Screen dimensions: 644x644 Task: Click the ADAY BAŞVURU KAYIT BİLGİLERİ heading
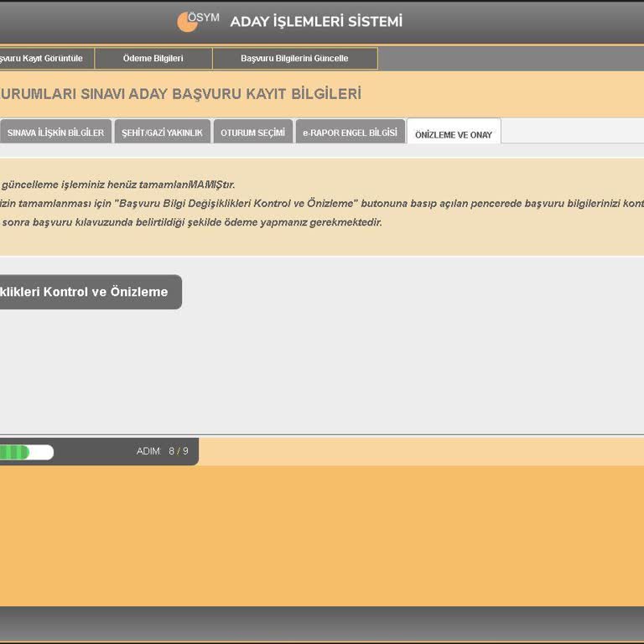tap(180, 94)
